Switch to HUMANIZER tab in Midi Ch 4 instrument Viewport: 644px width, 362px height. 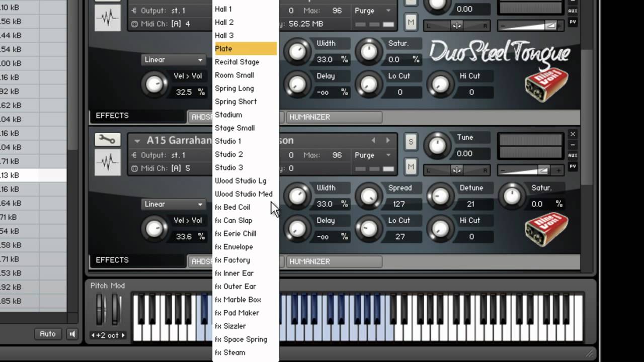tap(334, 117)
